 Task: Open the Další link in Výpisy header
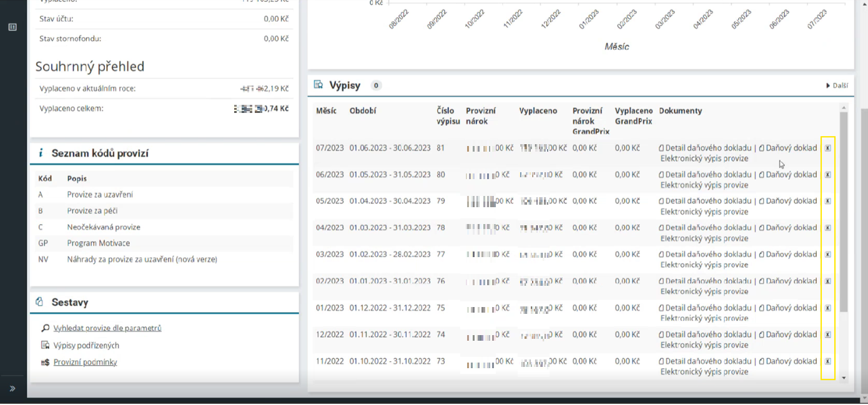point(837,85)
